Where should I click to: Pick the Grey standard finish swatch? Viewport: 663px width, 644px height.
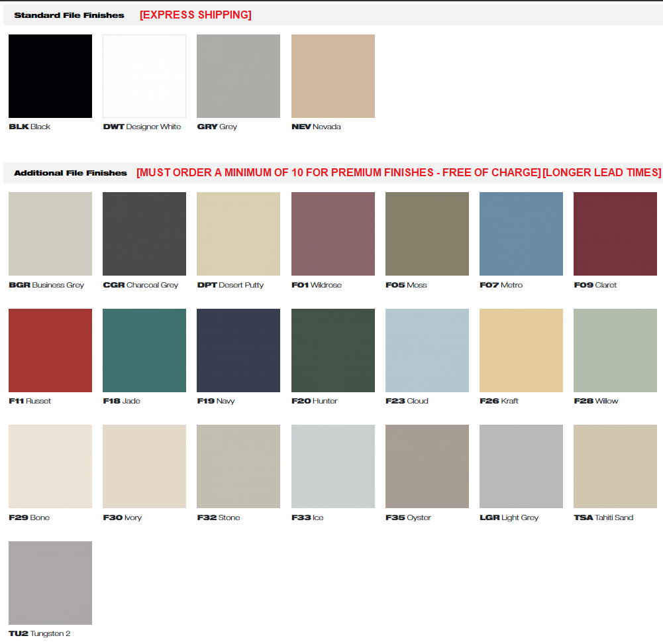click(238, 76)
